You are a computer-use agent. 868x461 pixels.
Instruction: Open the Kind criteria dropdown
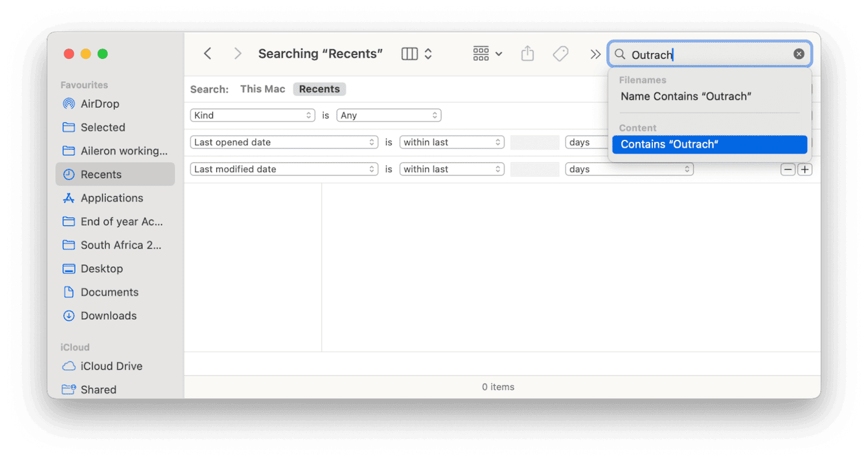(252, 115)
